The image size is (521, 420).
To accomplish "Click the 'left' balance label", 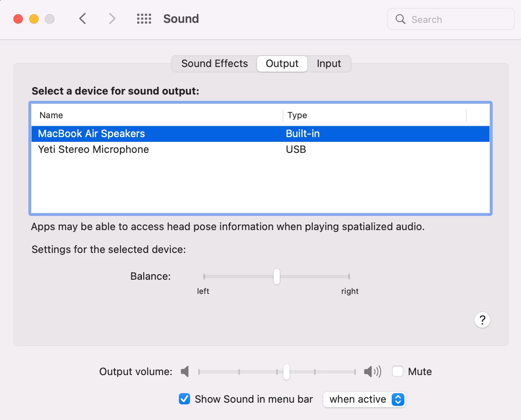I will (203, 291).
